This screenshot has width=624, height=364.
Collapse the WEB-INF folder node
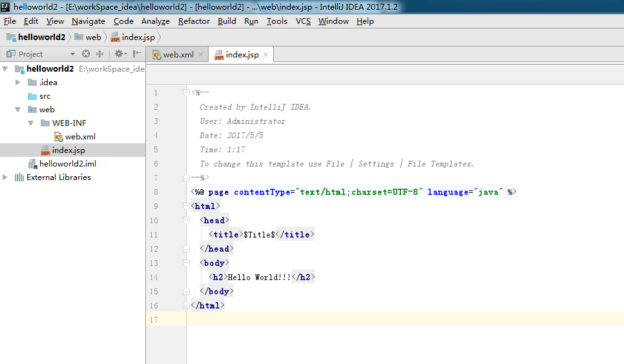pyautogui.click(x=30, y=123)
